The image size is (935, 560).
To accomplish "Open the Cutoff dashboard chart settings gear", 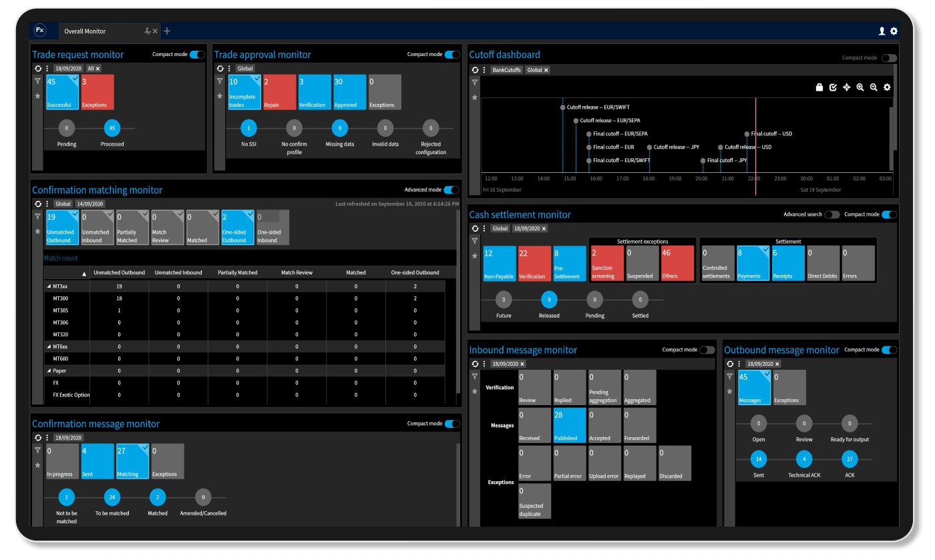I will tap(887, 87).
